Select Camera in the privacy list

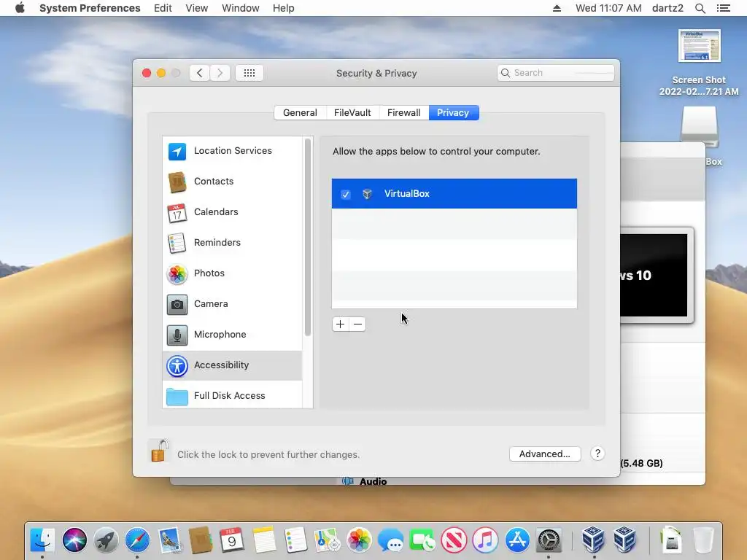[233, 304]
